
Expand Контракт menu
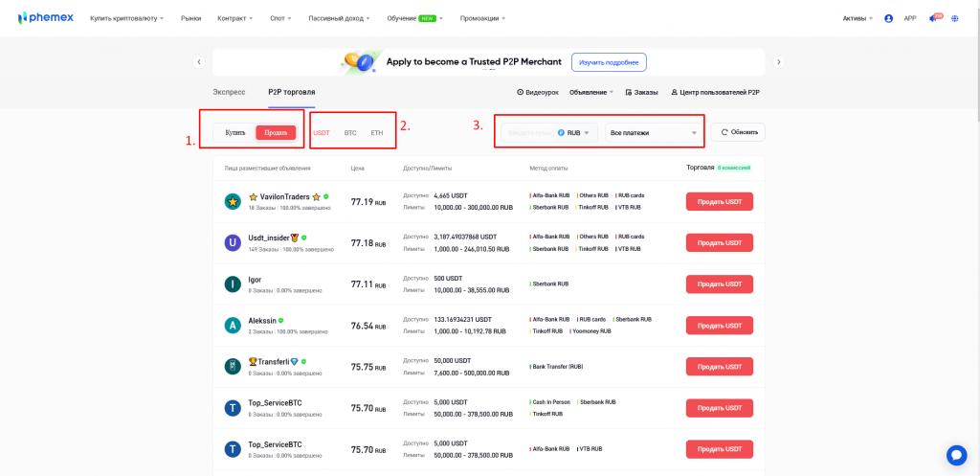click(x=235, y=19)
